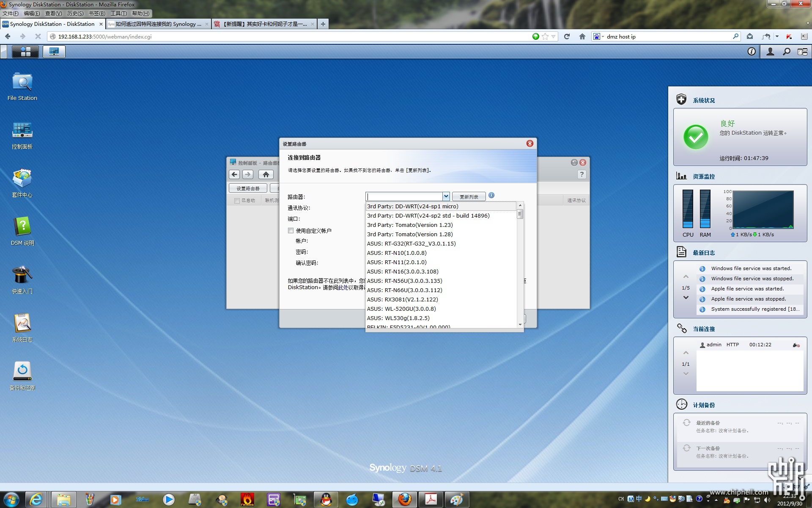Click router list scrollbar up arrow
Viewport: 812px width, 508px height.
[520, 206]
